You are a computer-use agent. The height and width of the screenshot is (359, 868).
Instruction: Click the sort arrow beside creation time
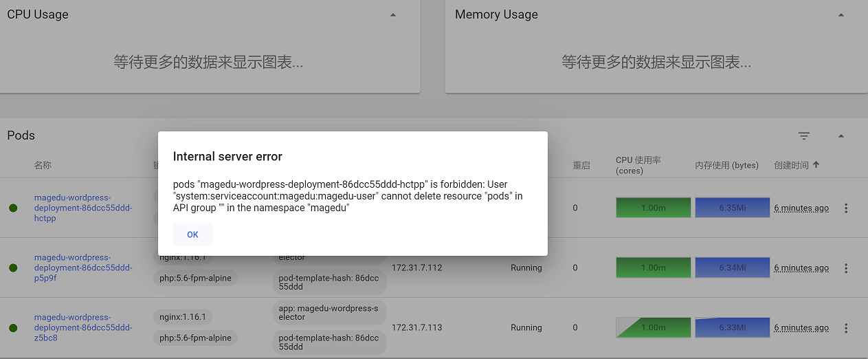[x=816, y=165]
